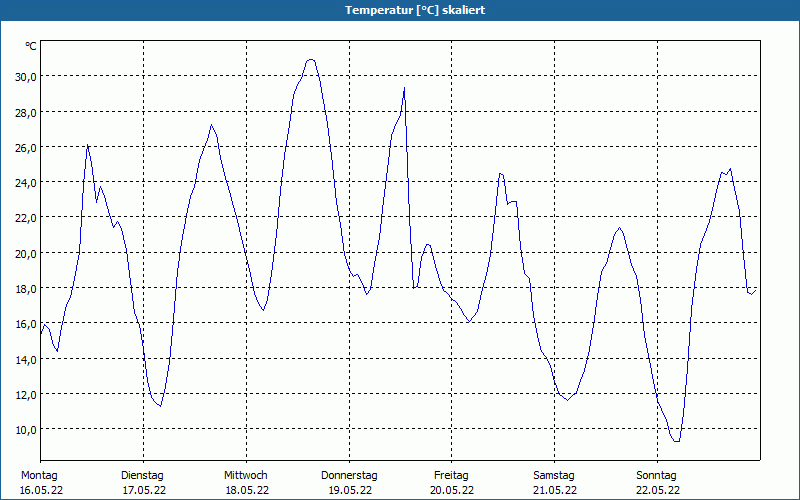
Task: Click the Sonntag day label
Action: pyautogui.click(x=657, y=475)
